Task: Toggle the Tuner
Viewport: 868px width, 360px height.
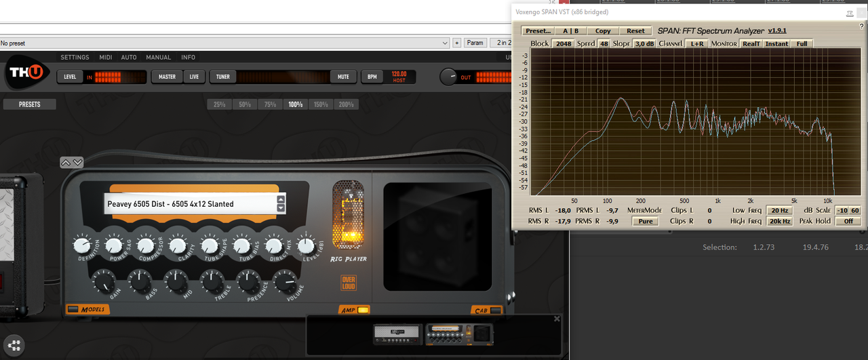Action: (222, 77)
